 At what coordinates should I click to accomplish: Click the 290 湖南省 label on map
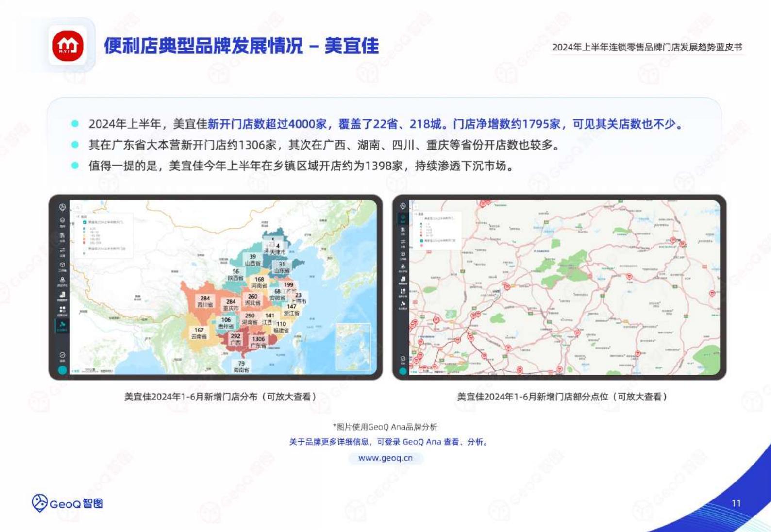250,318
